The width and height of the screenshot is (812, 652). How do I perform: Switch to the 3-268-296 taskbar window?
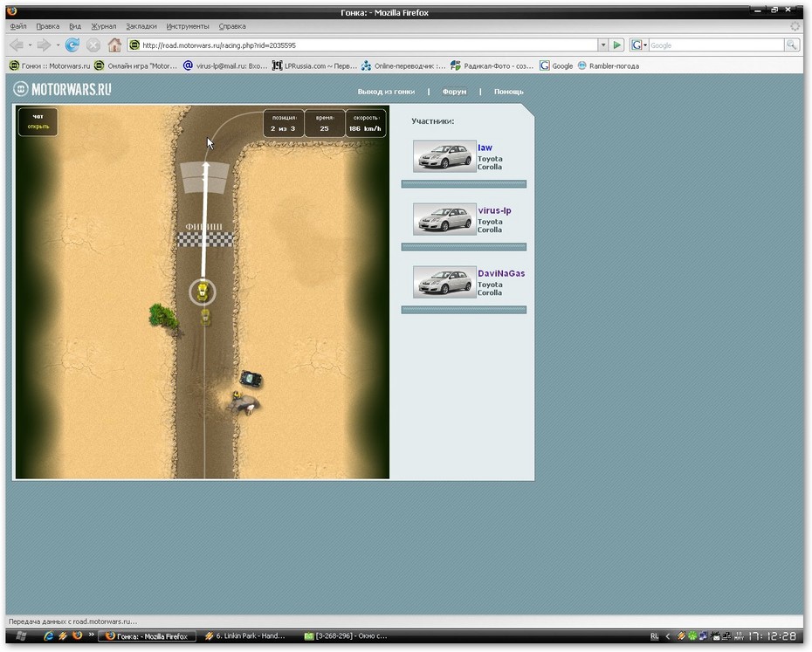coord(346,636)
